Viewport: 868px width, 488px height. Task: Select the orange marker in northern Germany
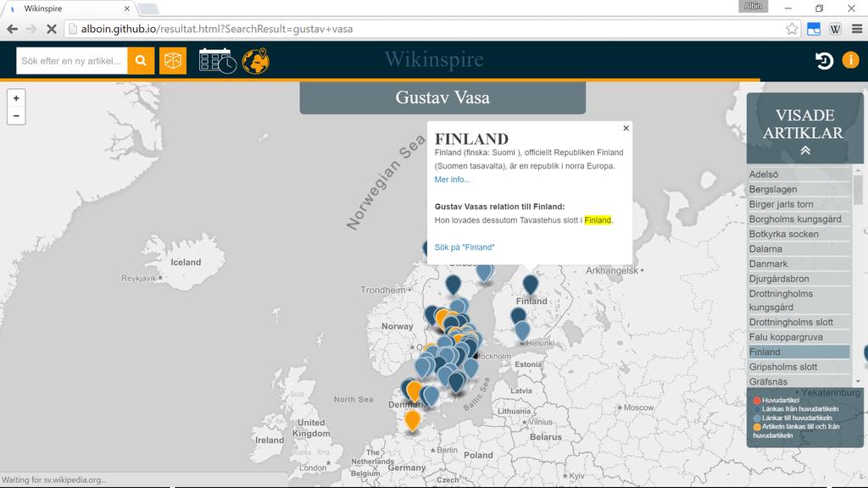412,421
